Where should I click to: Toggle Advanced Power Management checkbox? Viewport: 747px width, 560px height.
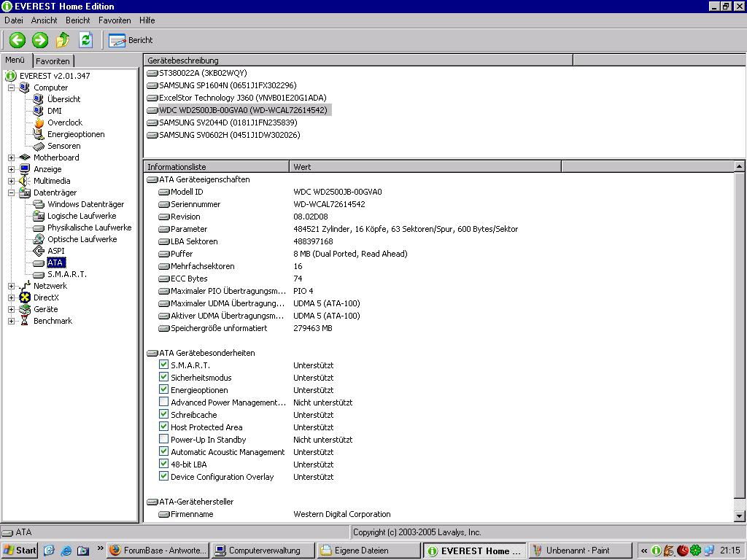pos(163,402)
